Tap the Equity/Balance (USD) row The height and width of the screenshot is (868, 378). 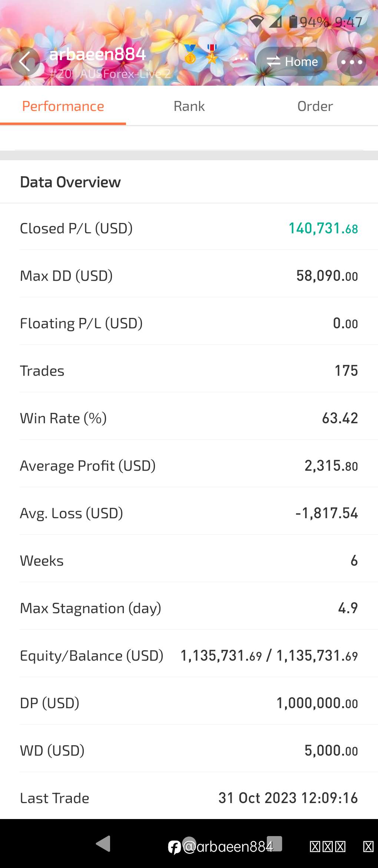[189, 656]
